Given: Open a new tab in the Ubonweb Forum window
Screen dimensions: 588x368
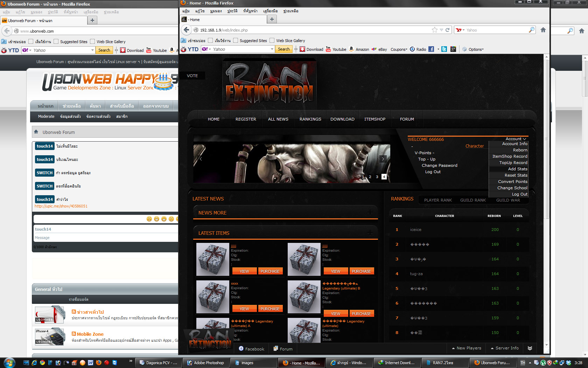Looking at the screenshot, I should (92, 20).
